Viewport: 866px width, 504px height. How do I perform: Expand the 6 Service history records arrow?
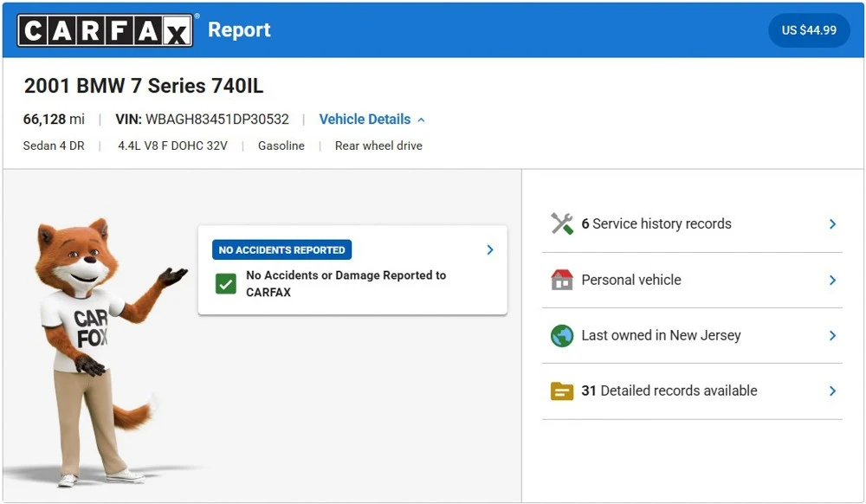click(x=832, y=224)
